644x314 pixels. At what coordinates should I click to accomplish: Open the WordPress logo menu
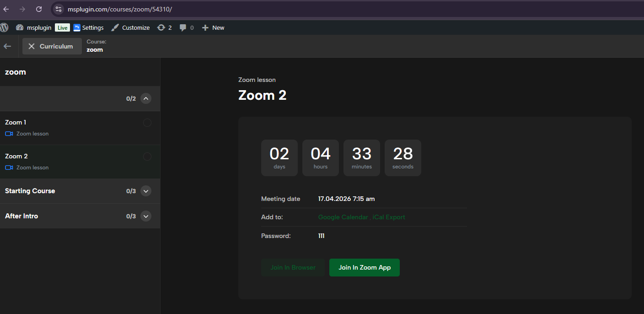tap(5, 27)
